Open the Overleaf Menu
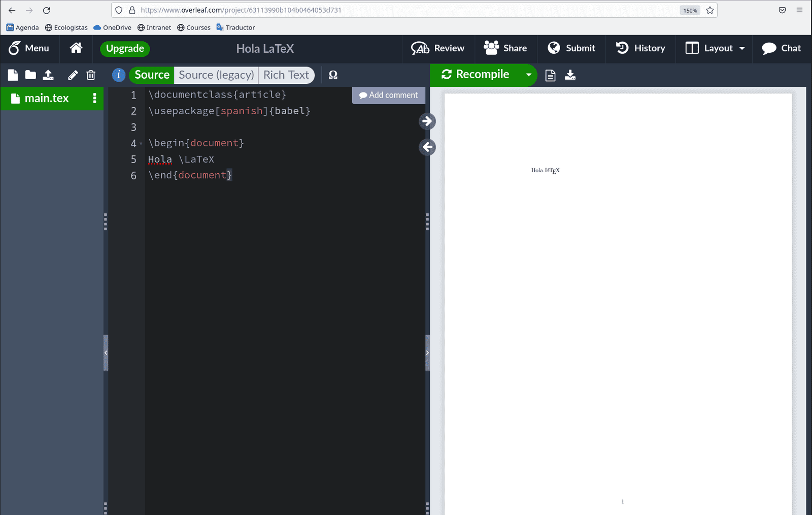Viewport: 812px width, 515px height. tap(29, 48)
